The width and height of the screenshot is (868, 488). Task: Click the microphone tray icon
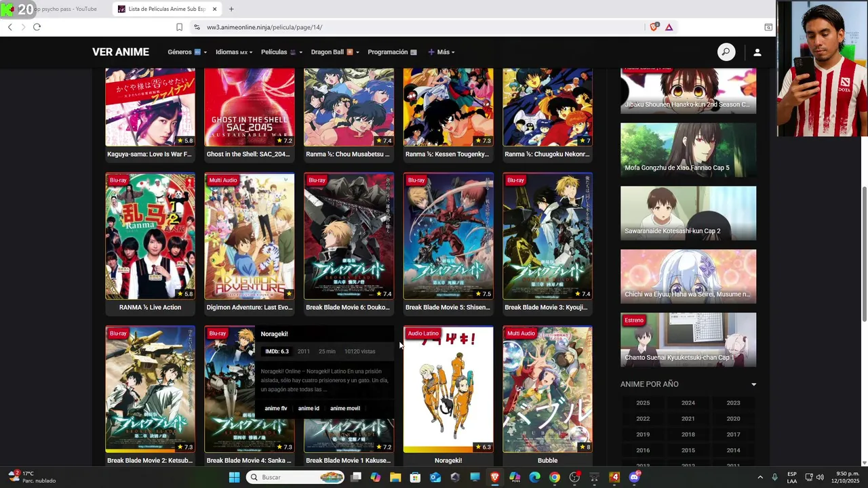(x=774, y=477)
